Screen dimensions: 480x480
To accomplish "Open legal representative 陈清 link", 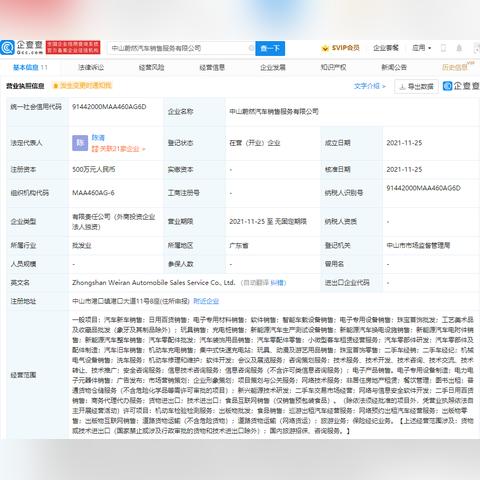I will [x=98, y=138].
